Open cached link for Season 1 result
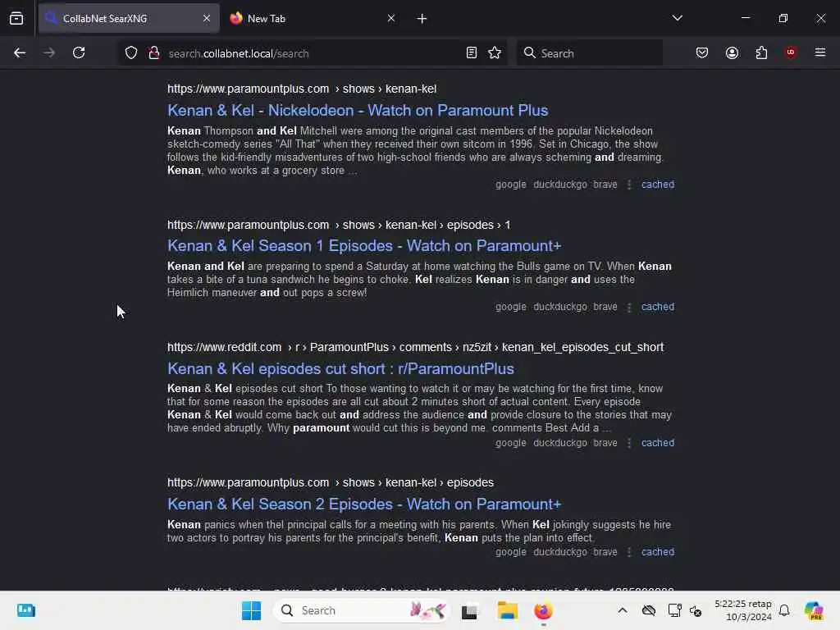 [658, 307]
